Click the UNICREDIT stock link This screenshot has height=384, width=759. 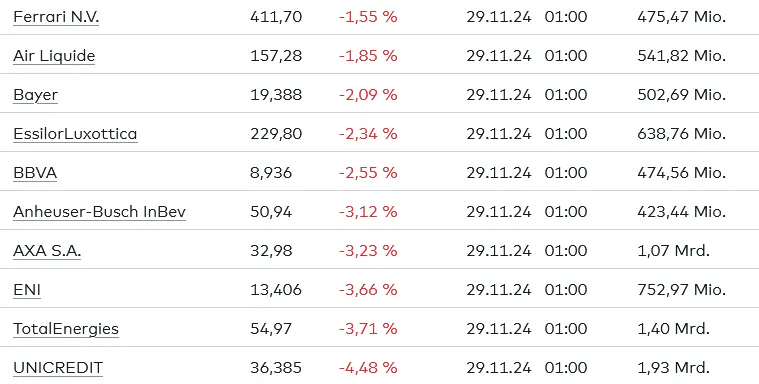58,368
